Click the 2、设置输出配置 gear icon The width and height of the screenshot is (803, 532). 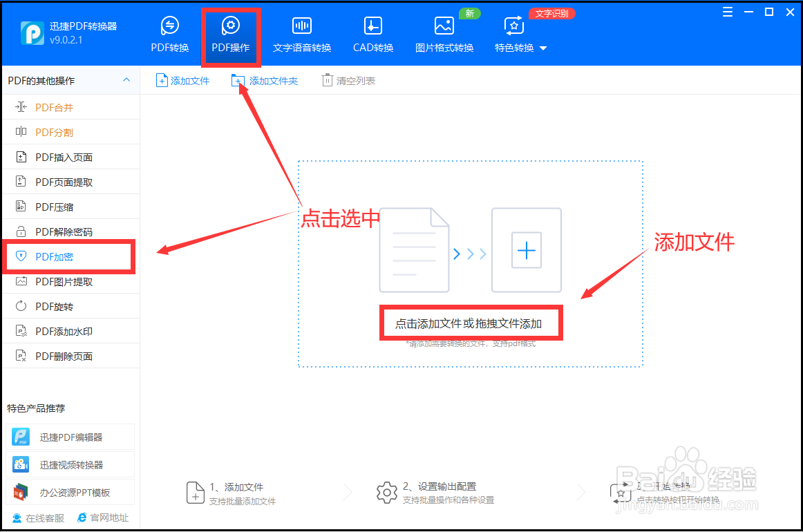pyautogui.click(x=387, y=493)
